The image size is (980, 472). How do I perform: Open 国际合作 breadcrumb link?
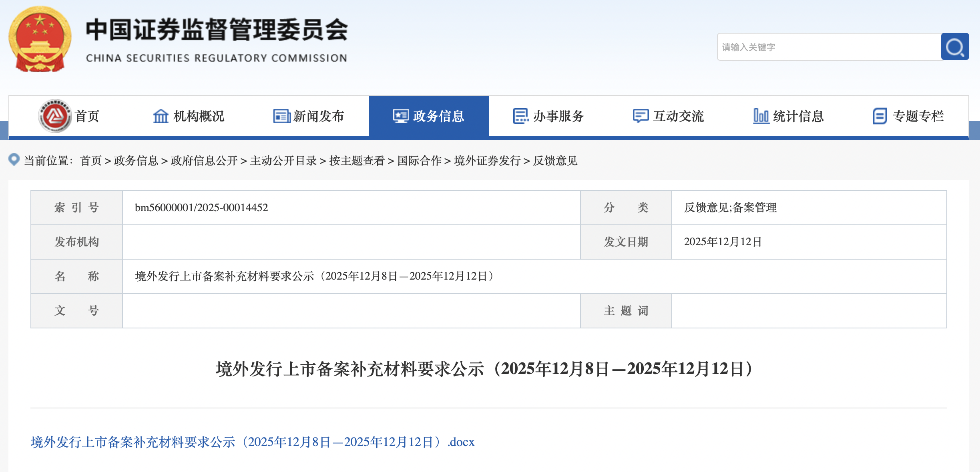point(419,161)
